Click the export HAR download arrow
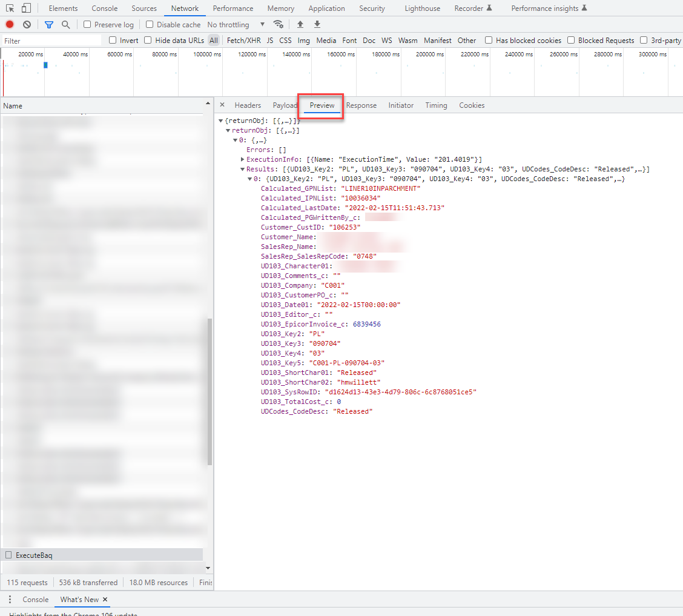 pos(317,24)
